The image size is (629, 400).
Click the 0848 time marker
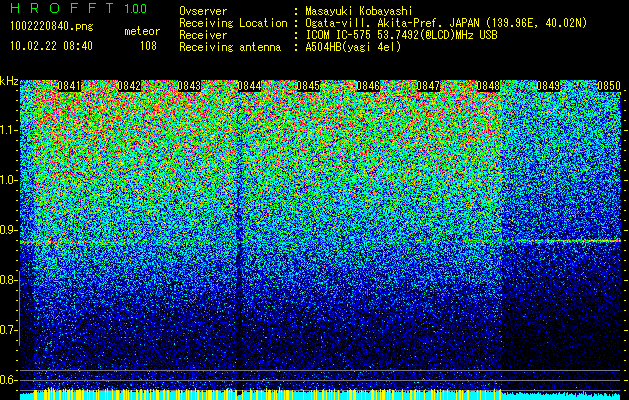(488, 86)
